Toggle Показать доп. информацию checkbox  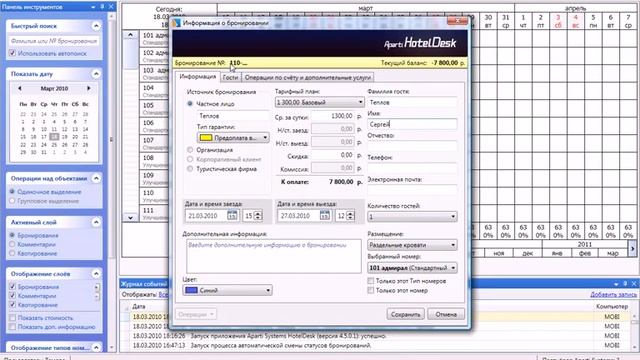[12, 327]
